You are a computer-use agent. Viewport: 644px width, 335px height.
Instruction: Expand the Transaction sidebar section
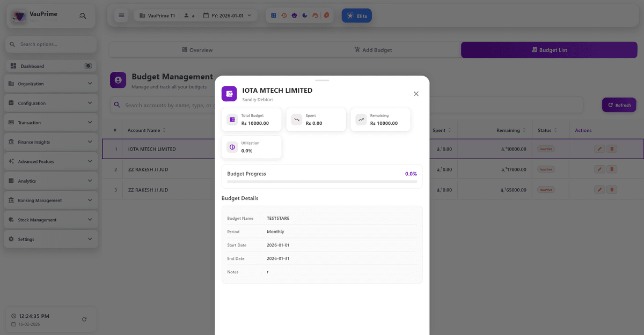coord(51,123)
